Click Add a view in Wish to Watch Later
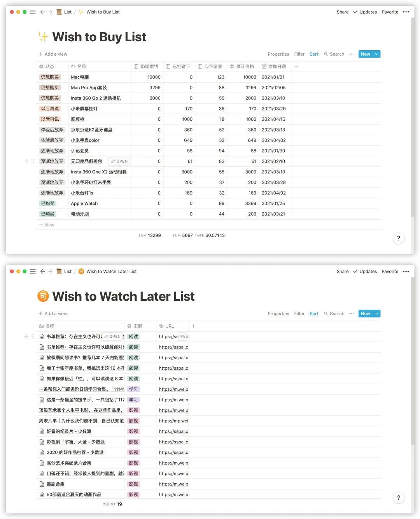Image resolution: width=420 pixels, height=519 pixels. [53, 314]
